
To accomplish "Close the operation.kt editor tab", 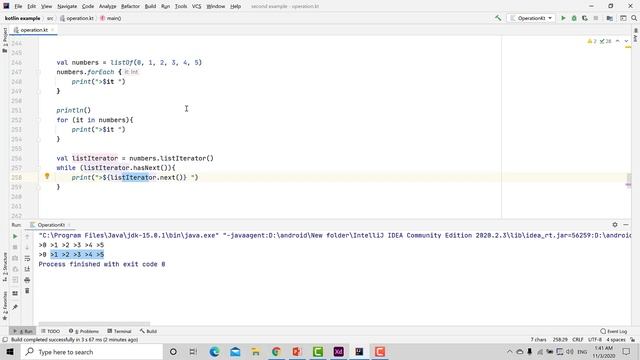I will coord(53,30).
